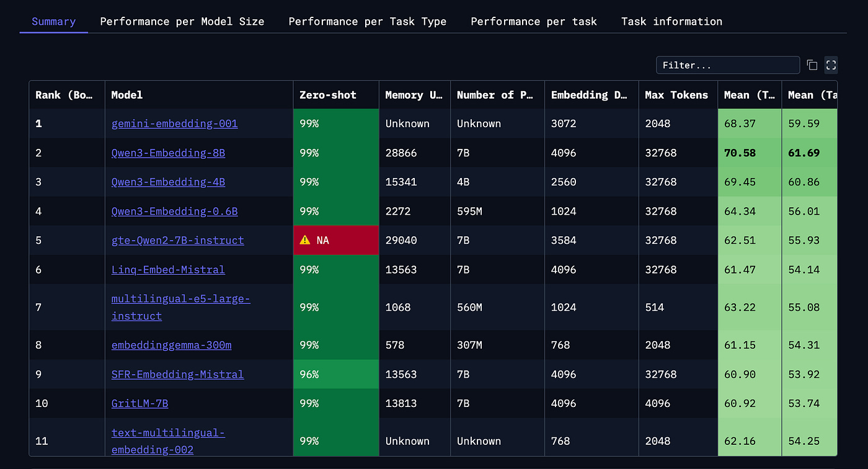Open the gemini-embedding-001 model link
Viewport: 868px width, 469px height.
click(x=175, y=123)
